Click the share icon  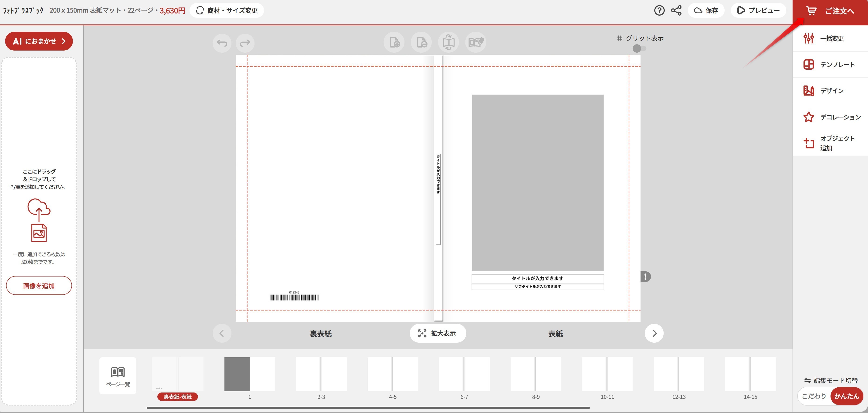pos(676,10)
